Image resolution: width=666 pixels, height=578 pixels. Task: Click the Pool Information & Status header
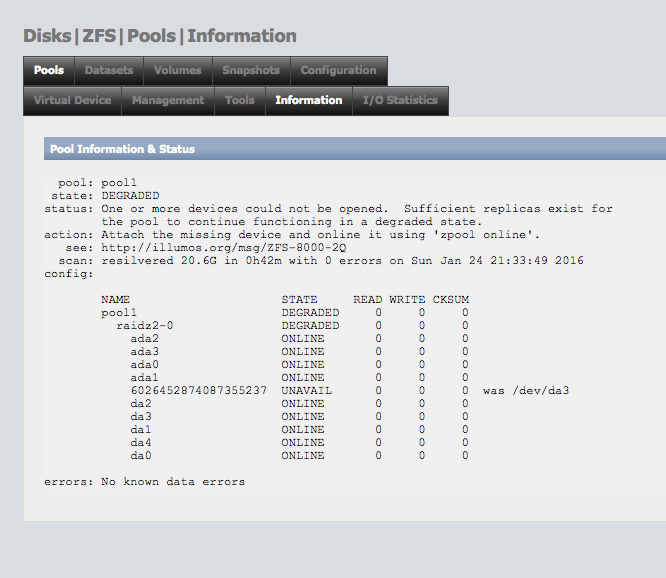click(x=355, y=149)
